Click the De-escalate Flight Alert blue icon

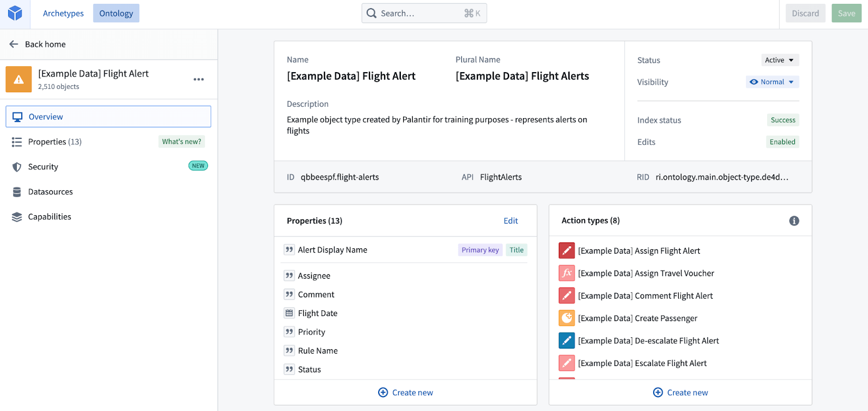566,341
